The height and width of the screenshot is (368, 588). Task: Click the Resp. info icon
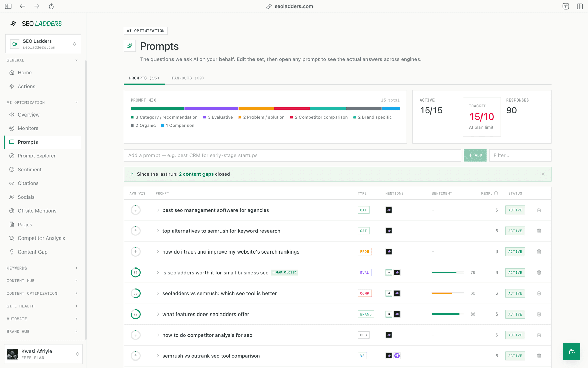(496, 193)
